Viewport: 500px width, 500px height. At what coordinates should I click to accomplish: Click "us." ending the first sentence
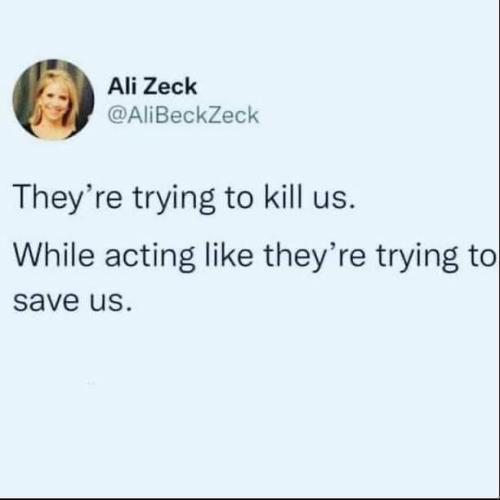point(334,201)
